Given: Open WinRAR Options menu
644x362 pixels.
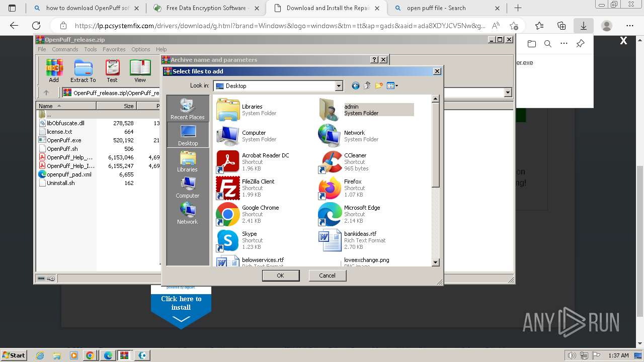Looking at the screenshot, I should click(141, 49).
